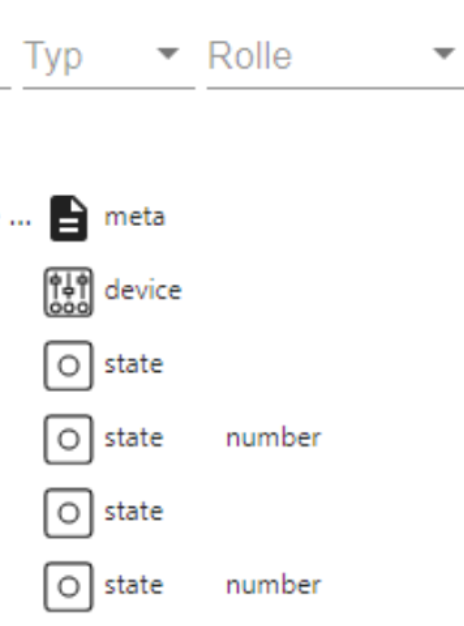Open the Typ filter dropdown arrow
Image resolution: width=464 pixels, height=626 pixels.
click(x=168, y=53)
